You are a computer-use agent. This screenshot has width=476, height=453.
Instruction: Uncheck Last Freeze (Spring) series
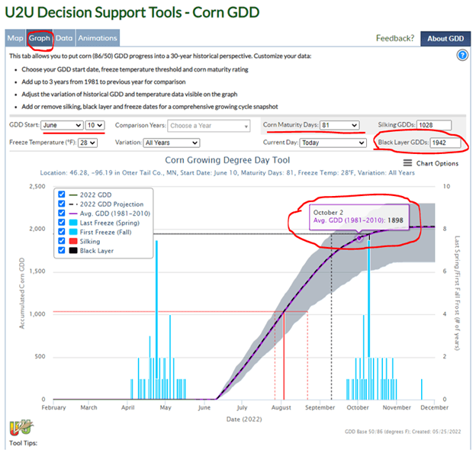pyautogui.click(x=64, y=222)
